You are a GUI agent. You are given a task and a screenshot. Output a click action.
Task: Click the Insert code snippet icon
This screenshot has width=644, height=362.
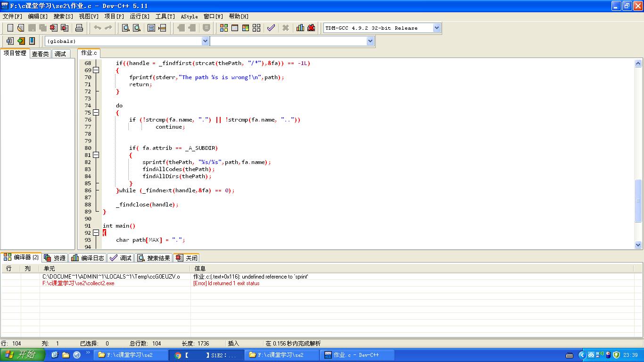[x=10, y=41]
